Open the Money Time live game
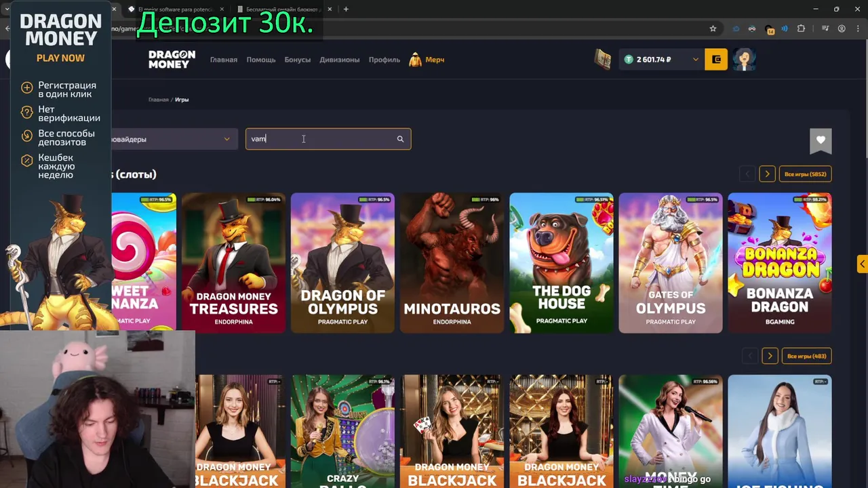The image size is (868, 488). 671,431
